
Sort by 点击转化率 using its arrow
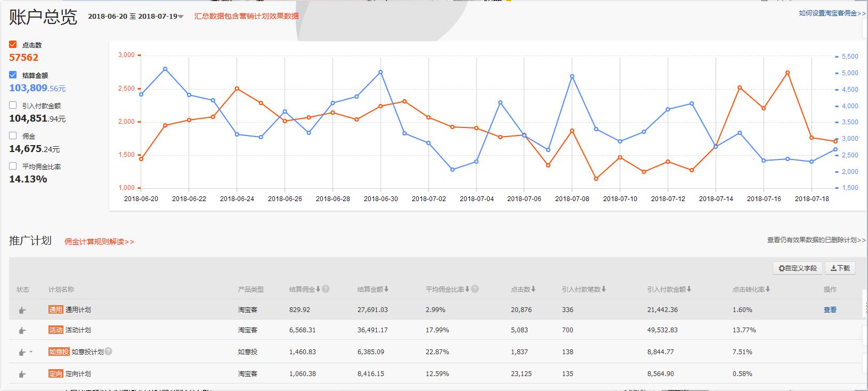768,289
